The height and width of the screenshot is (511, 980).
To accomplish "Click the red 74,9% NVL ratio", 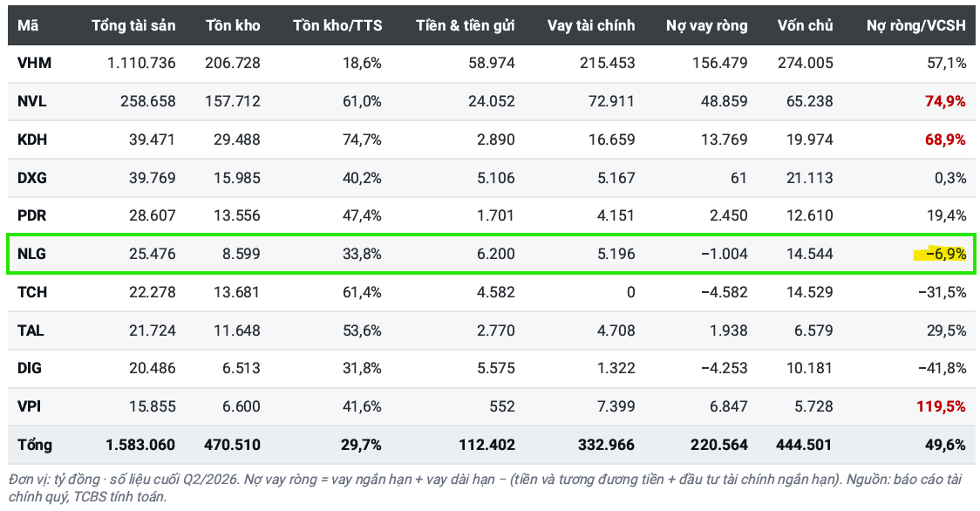I will tap(946, 101).
